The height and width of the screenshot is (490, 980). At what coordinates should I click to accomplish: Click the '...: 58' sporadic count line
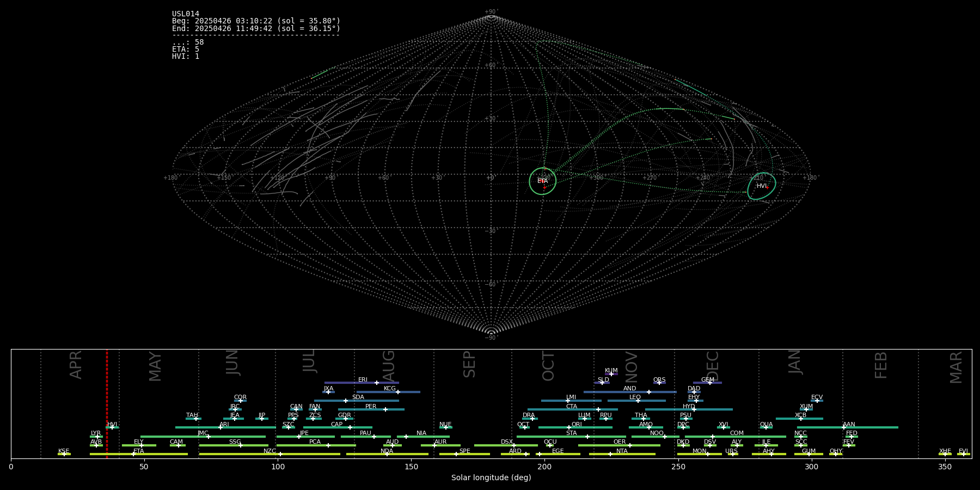(188, 42)
